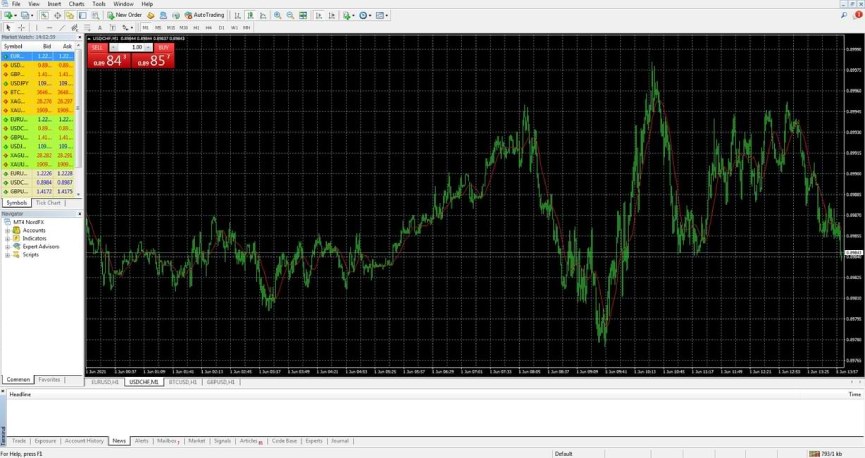
Task: Open the Strategy Tester icon
Action: pos(95,15)
